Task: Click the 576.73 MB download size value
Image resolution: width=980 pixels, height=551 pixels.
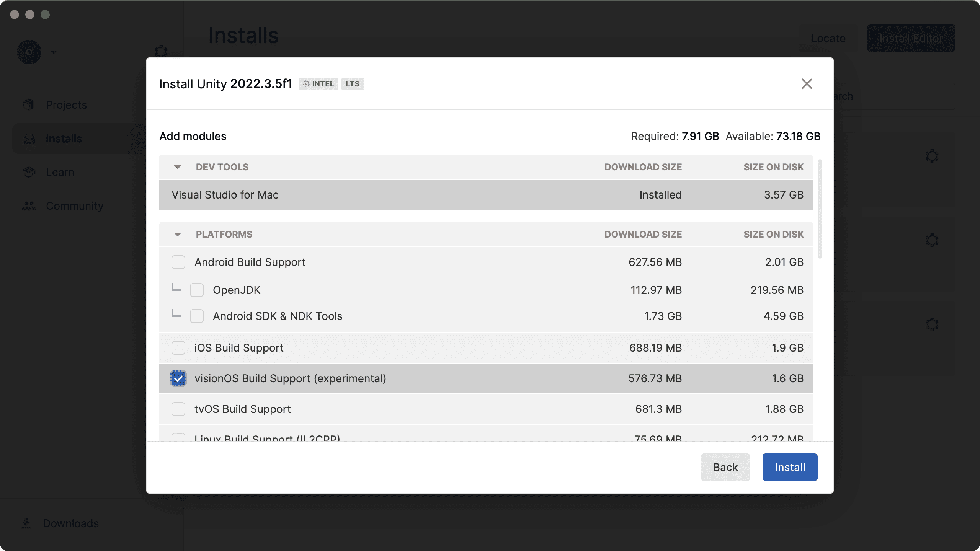Action: [655, 378]
